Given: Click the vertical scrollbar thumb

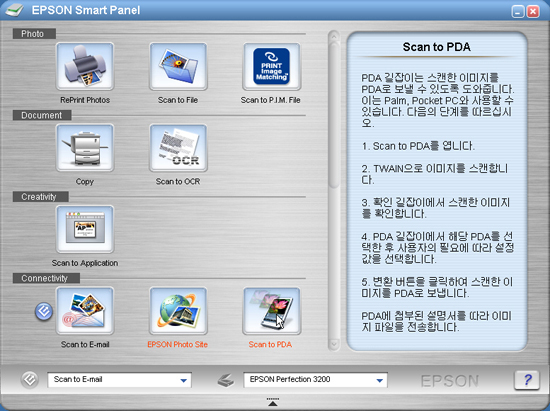Looking at the screenshot, I should pos(334,114).
